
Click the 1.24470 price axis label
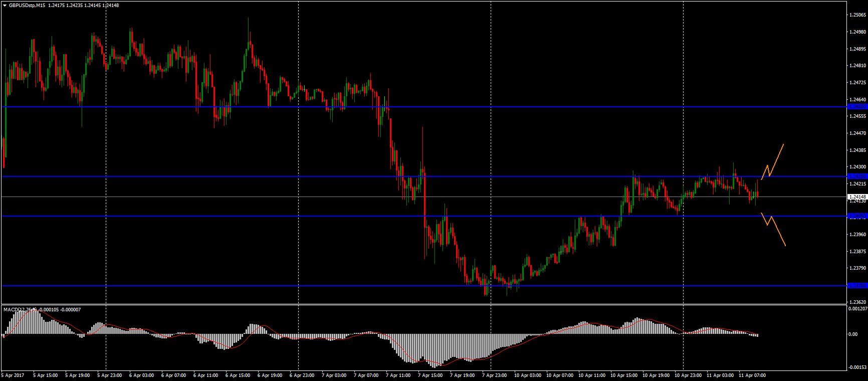tap(858, 133)
